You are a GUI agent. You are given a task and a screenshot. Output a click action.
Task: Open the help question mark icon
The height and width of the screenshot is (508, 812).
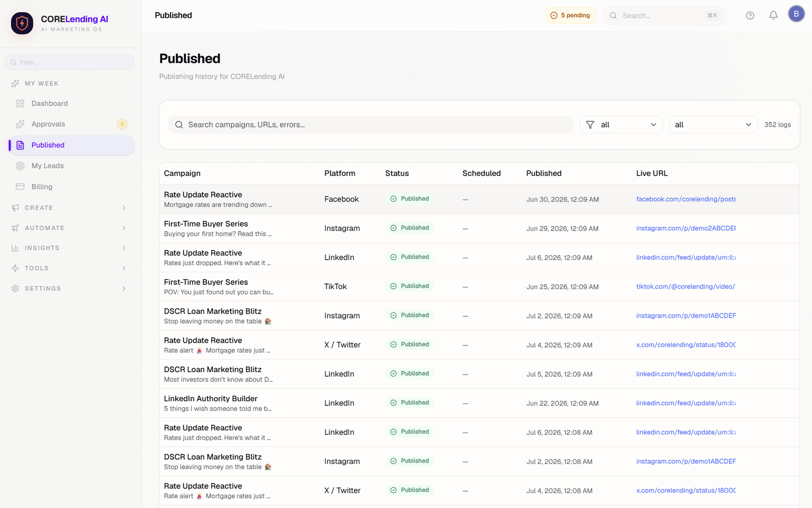pyautogui.click(x=750, y=16)
